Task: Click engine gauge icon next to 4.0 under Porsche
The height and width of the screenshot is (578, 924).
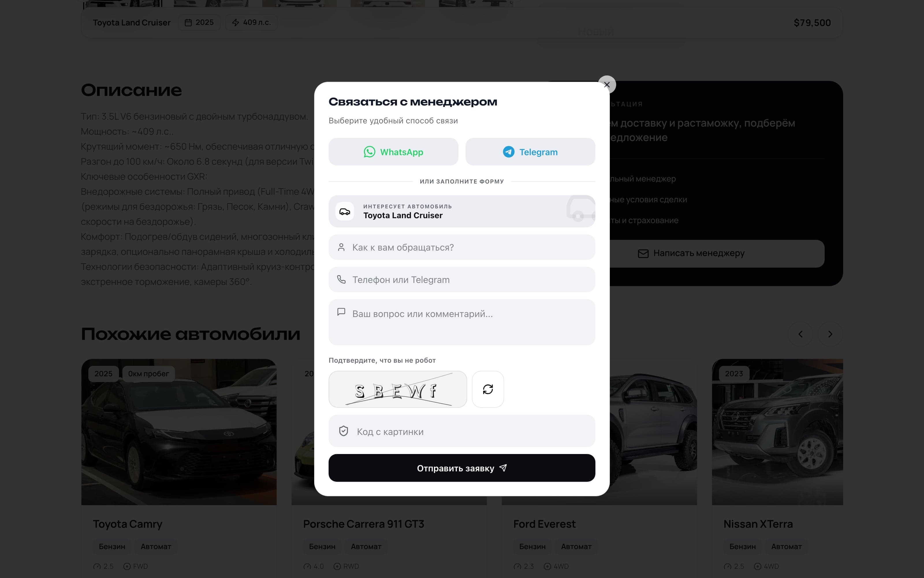Action: 307,566
